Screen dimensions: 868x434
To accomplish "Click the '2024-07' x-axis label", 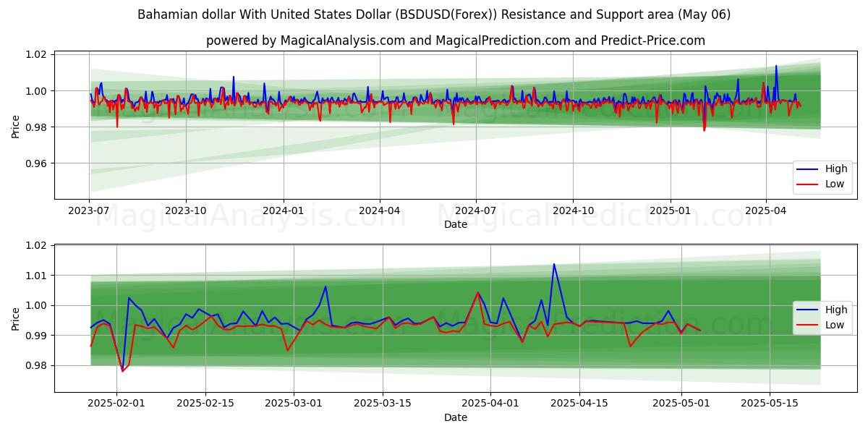I will [x=476, y=210].
